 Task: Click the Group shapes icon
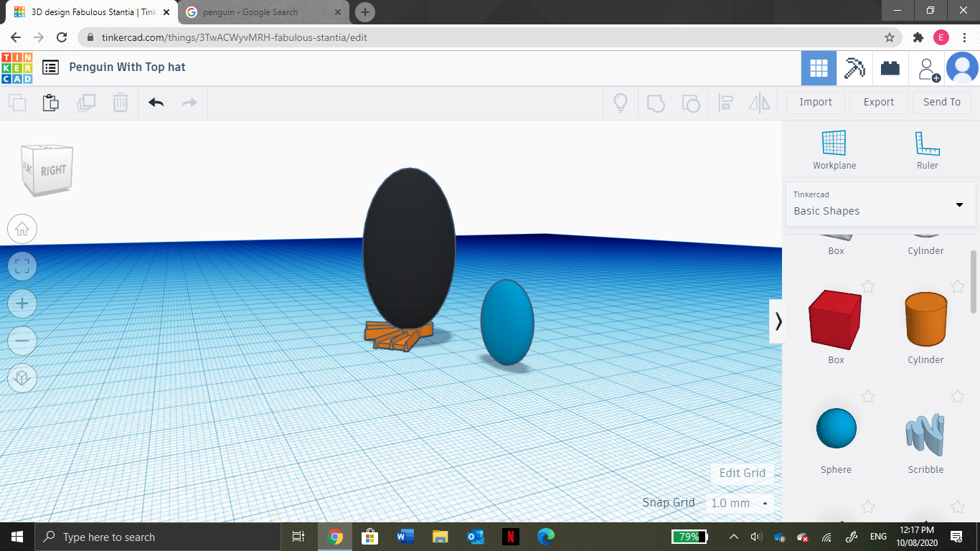point(656,103)
